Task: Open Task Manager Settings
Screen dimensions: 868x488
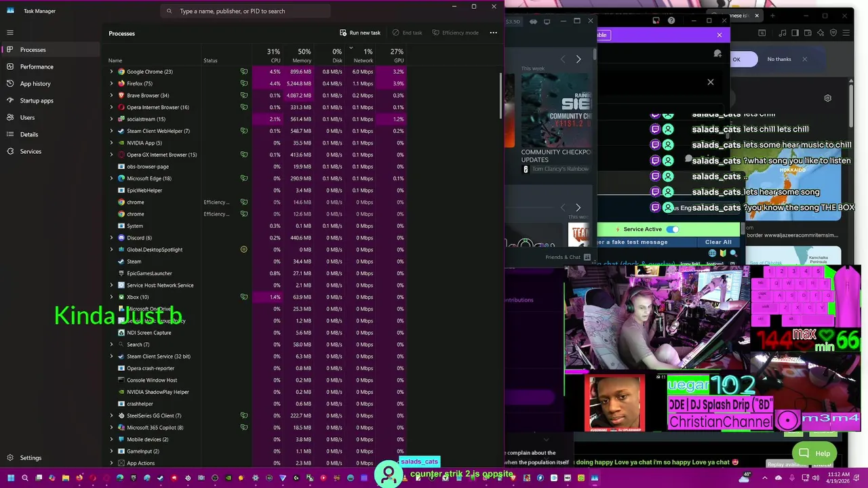Action: point(50,457)
